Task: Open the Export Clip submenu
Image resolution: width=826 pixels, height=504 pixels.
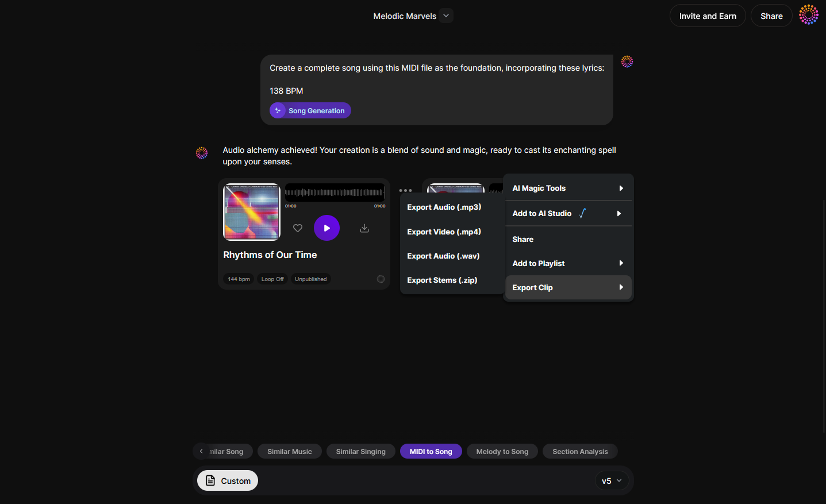Action: 568,287
